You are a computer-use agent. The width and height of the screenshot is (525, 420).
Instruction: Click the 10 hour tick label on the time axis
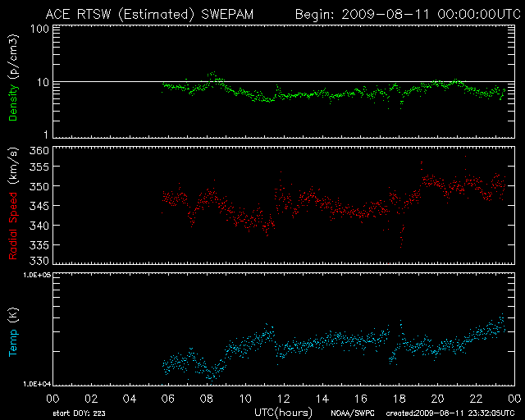[x=245, y=399]
